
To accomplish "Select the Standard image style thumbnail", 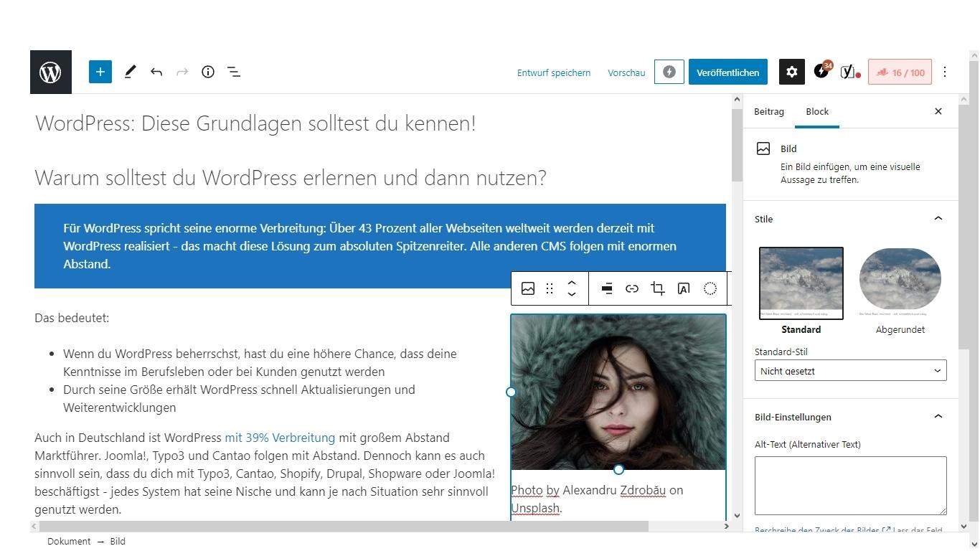I will pos(801,283).
